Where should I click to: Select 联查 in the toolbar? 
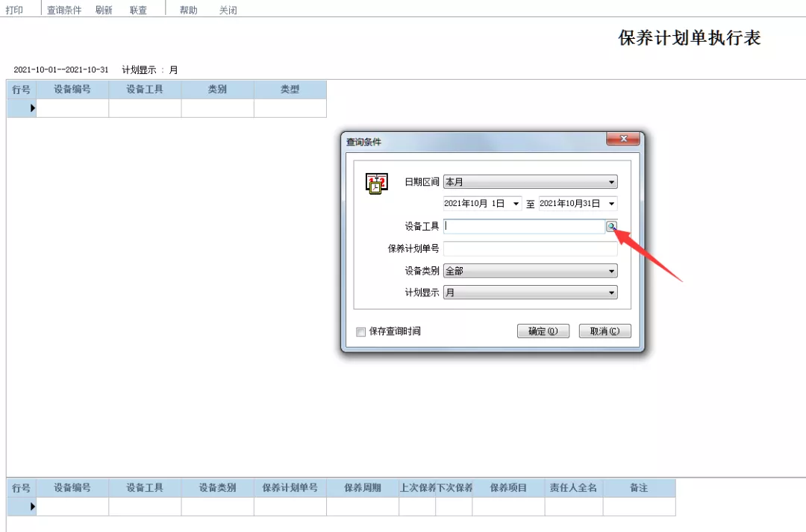point(138,10)
